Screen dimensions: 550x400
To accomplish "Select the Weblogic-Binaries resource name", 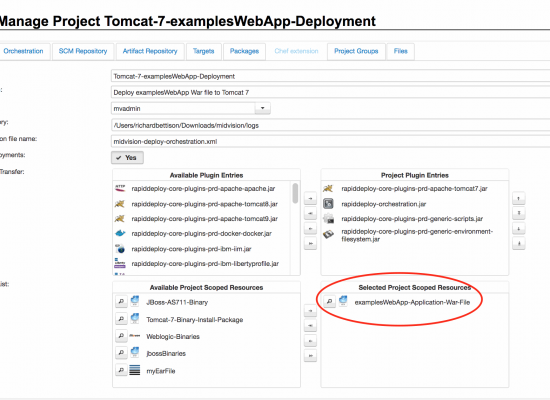I will pyautogui.click(x=173, y=336).
